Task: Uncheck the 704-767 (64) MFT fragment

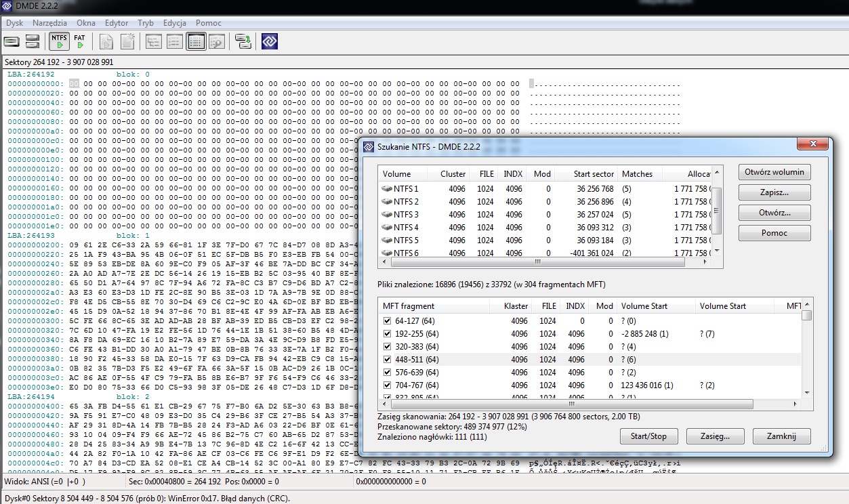Action: [x=387, y=385]
